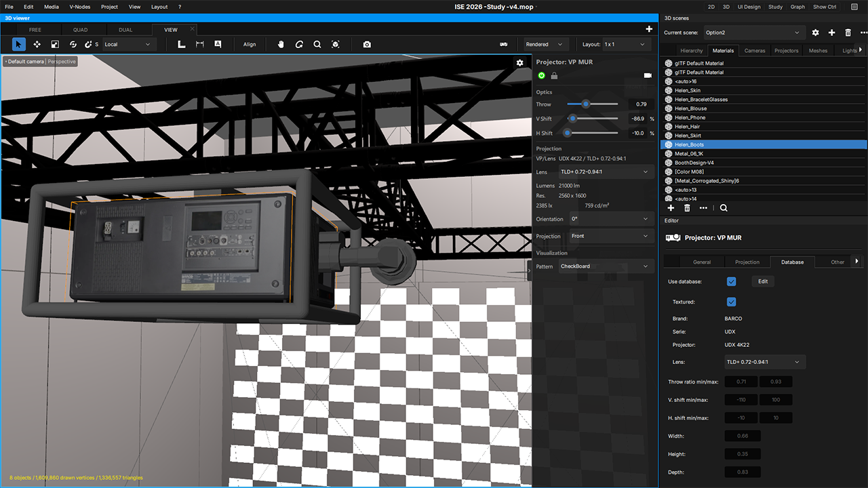Uncheck the Use database checkbox
The width and height of the screenshot is (868, 488).
coord(731,281)
